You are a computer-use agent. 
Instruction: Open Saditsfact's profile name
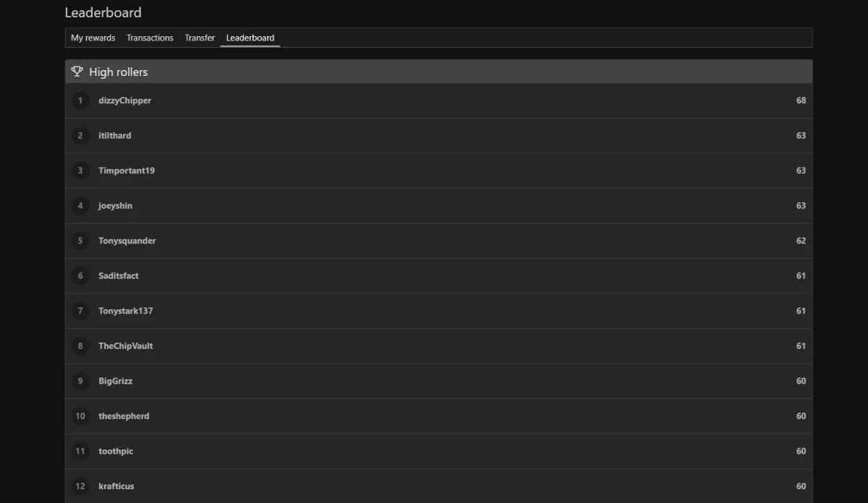[x=119, y=276]
